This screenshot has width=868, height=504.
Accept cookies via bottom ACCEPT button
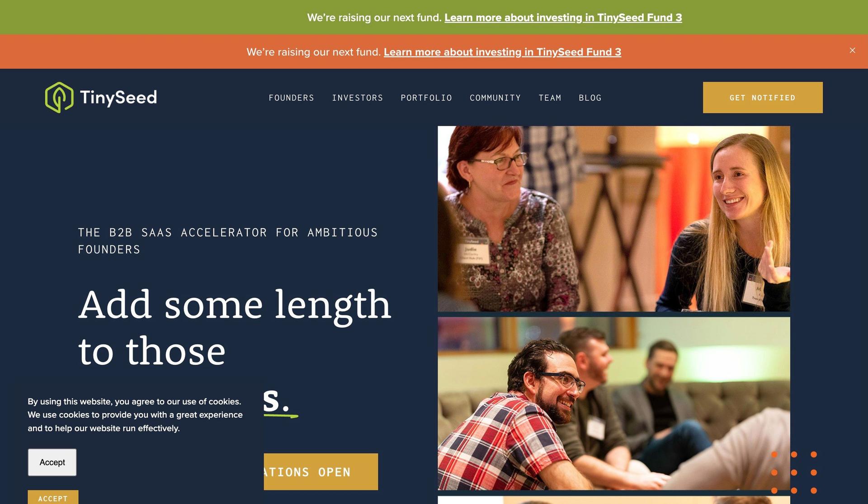[52, 498]
